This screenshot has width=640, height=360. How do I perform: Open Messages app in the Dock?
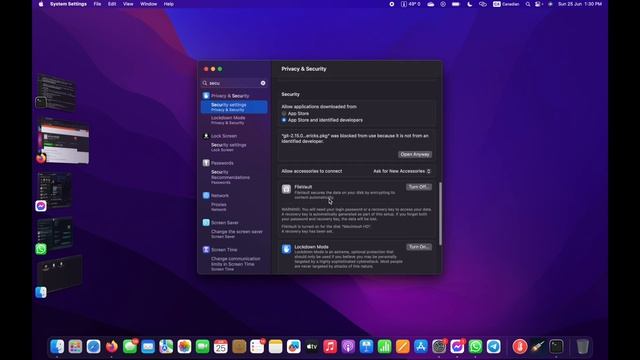coord(130,347)
